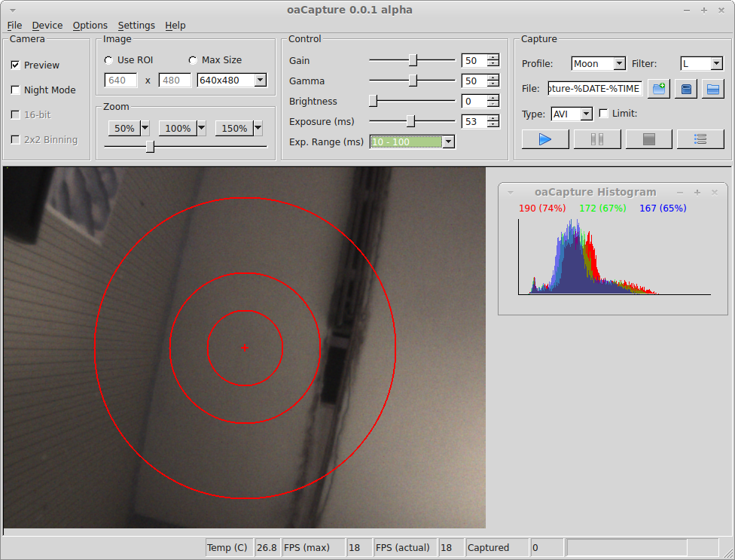The height and width of the screenshot is (560, 735).
Task: Start capture with the blue play button
Action: tap(544, 139)
